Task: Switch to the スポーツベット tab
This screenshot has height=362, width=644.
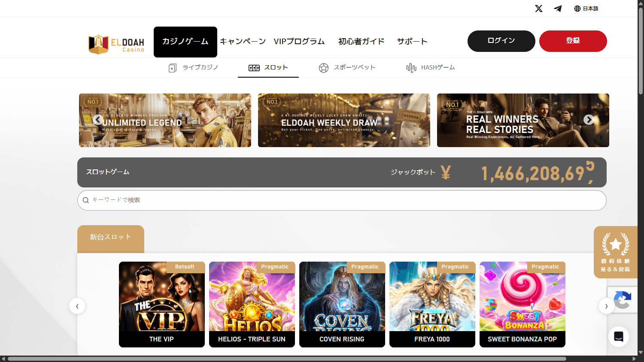Action: tap(347, 68)
